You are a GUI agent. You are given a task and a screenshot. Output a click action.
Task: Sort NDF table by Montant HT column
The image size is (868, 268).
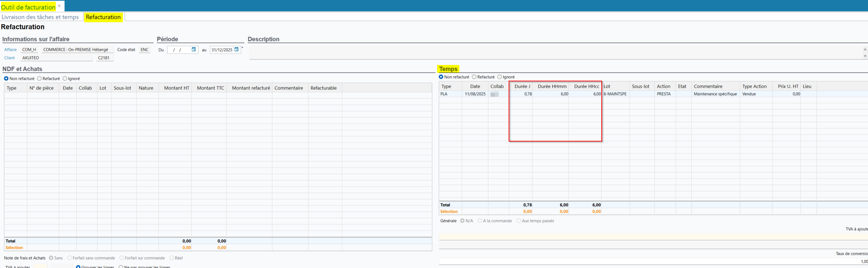[x=176, y=88]
